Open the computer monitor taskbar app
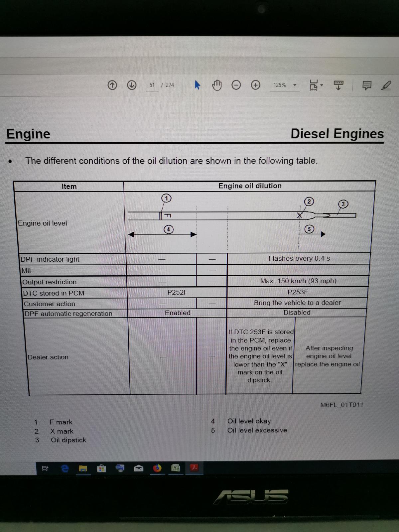This screenshot has width=399, height=532. pos(120,468)
